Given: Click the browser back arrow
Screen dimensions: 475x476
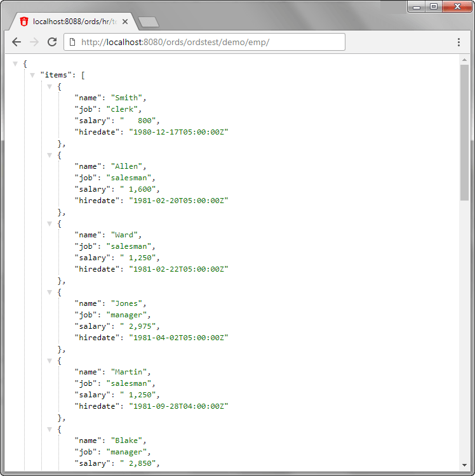Looking at the screenshot, I should click(17, 42).
